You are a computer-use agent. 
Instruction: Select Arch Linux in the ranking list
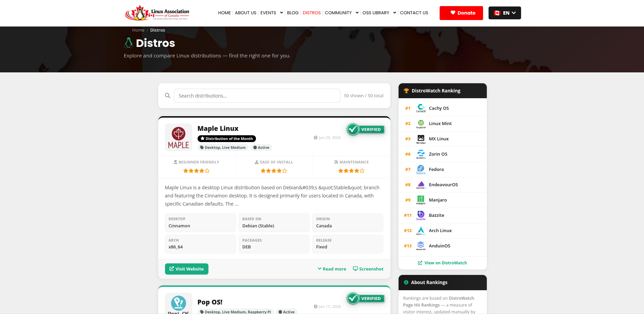click(443, 230)
